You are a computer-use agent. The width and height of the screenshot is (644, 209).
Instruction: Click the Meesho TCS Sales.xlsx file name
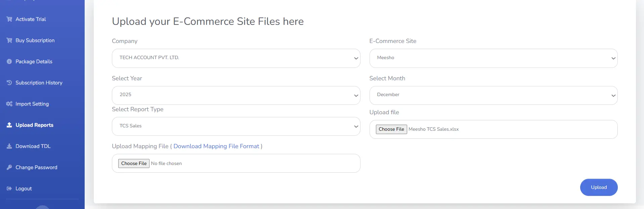(433, 129)
